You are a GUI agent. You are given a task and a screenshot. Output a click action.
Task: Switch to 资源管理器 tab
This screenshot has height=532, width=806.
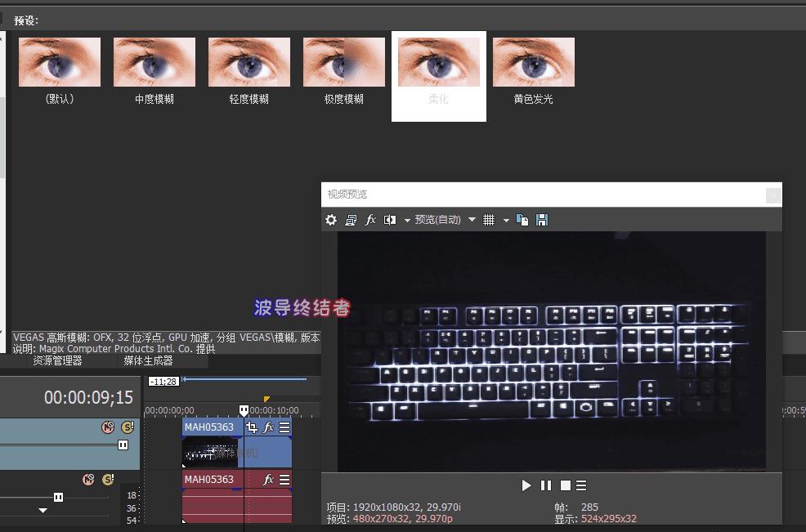tap(57, 361)
